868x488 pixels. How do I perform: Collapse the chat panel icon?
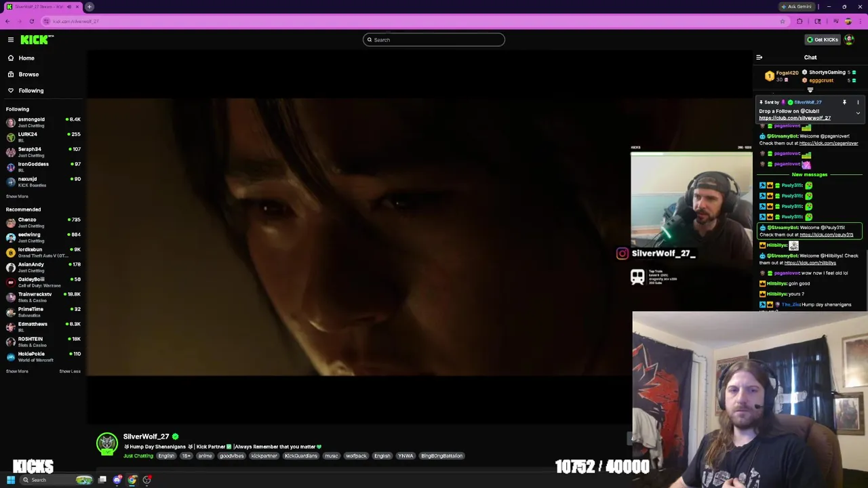point(759,58)
